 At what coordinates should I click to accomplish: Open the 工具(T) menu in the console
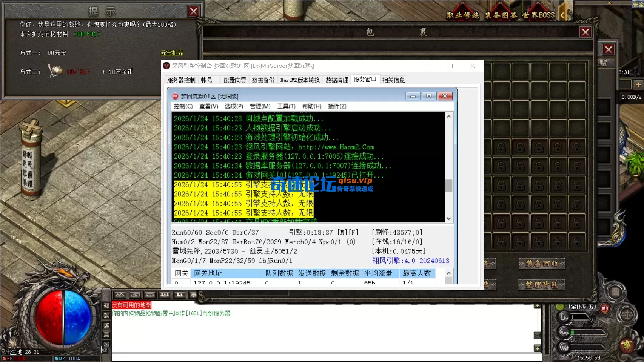286,106
